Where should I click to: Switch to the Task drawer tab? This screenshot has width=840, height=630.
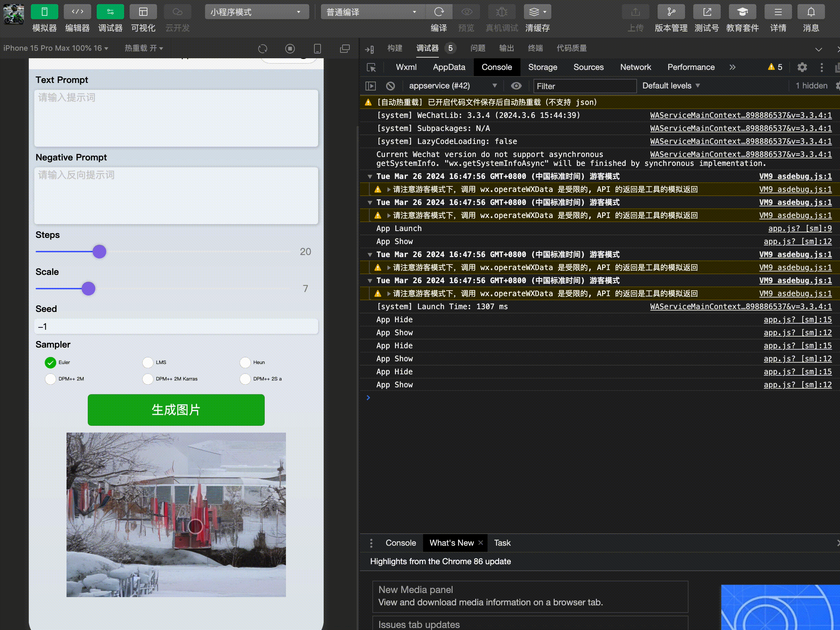coord(502,543)
